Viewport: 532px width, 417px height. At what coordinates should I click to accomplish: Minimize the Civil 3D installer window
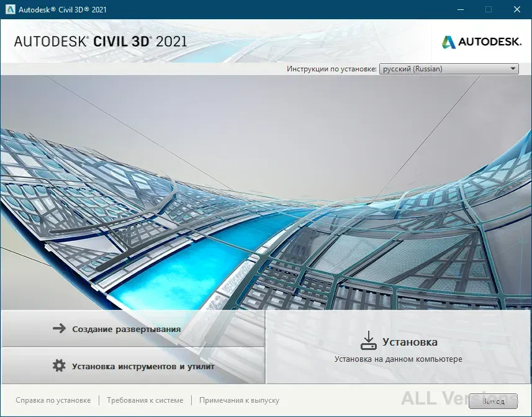point(461,9)
